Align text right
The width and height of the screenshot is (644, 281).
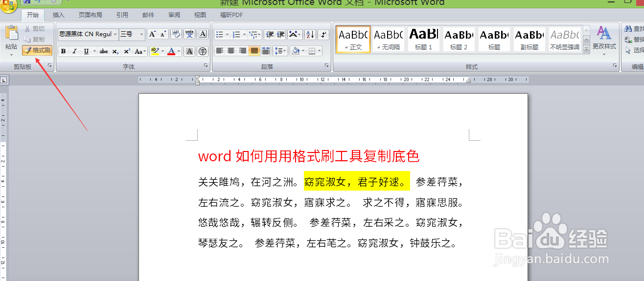[x=242, y=51]
